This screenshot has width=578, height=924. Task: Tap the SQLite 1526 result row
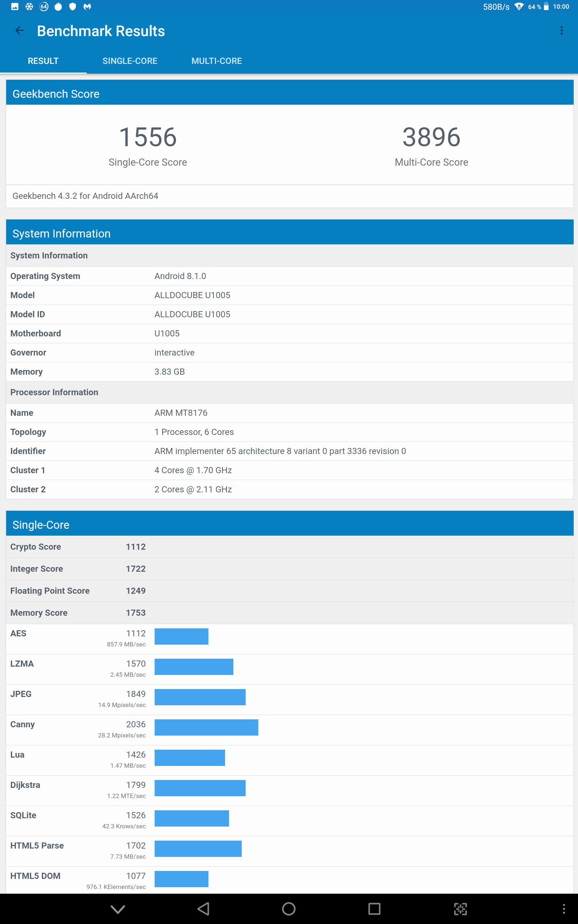point(289,821)
